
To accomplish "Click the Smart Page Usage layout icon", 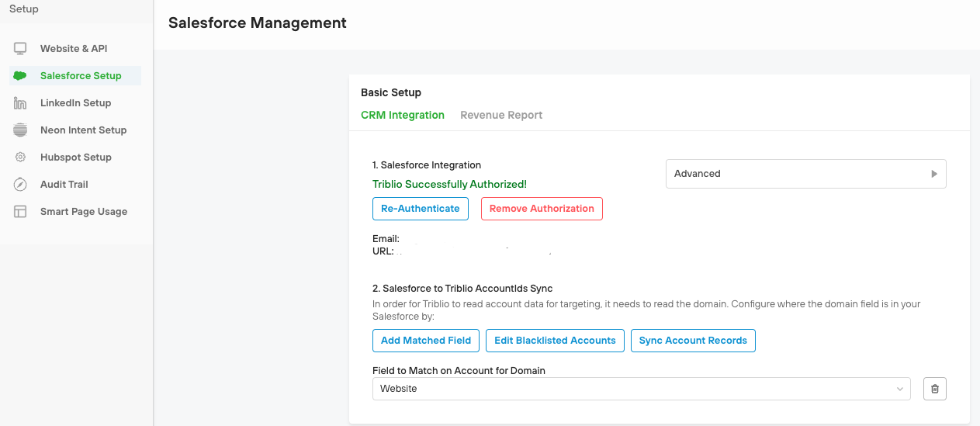I will click(x=20, y=212).
